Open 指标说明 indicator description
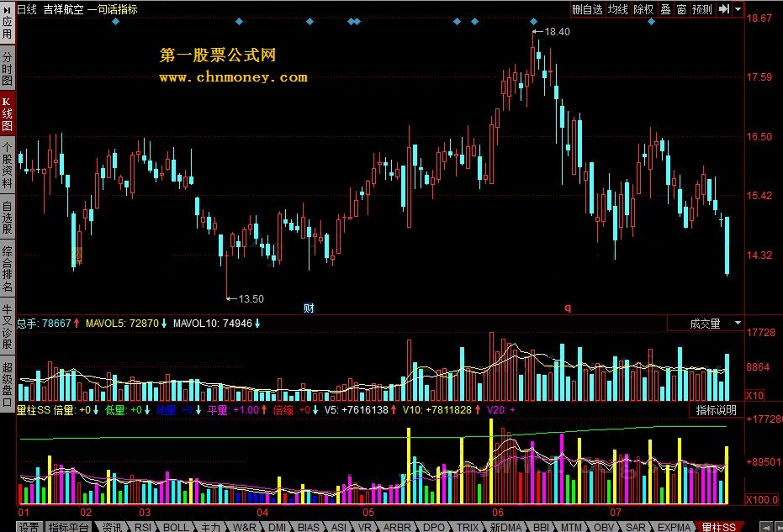The width and height of the screenshot is (783, 532). coord(716,410)
